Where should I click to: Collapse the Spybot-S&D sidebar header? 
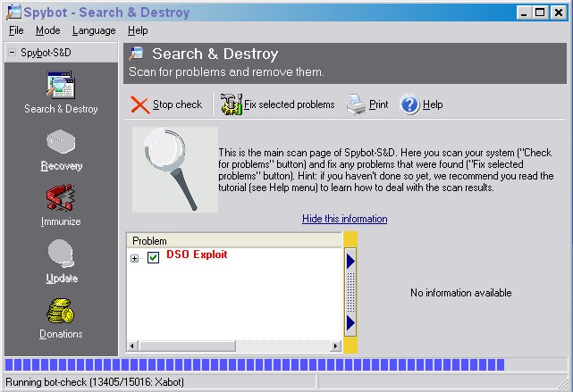tap(11, 53)
